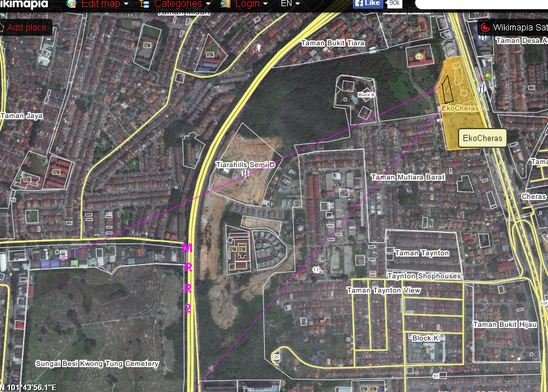Image resolution: width=548 pixels, height=392 pixels.
Task: Click the Edit map pencil icon
Action: [x=72, y=4]
